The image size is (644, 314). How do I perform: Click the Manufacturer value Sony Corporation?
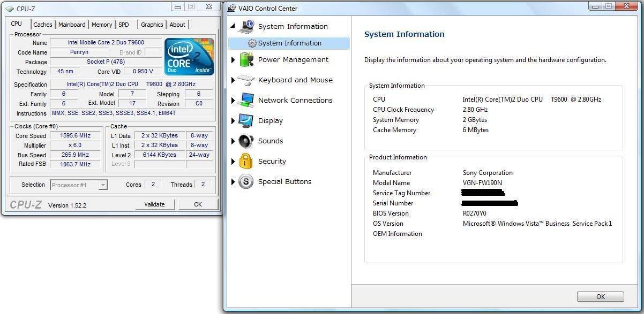point(488,173)
